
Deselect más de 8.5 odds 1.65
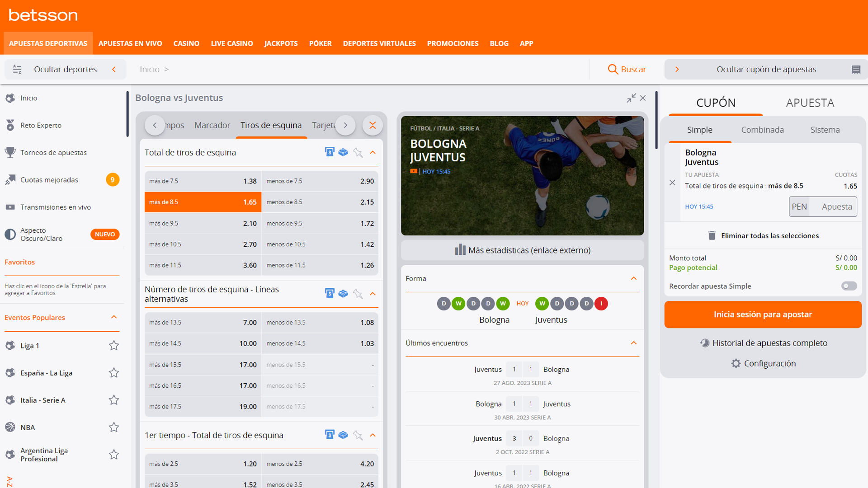coord(203,202)
